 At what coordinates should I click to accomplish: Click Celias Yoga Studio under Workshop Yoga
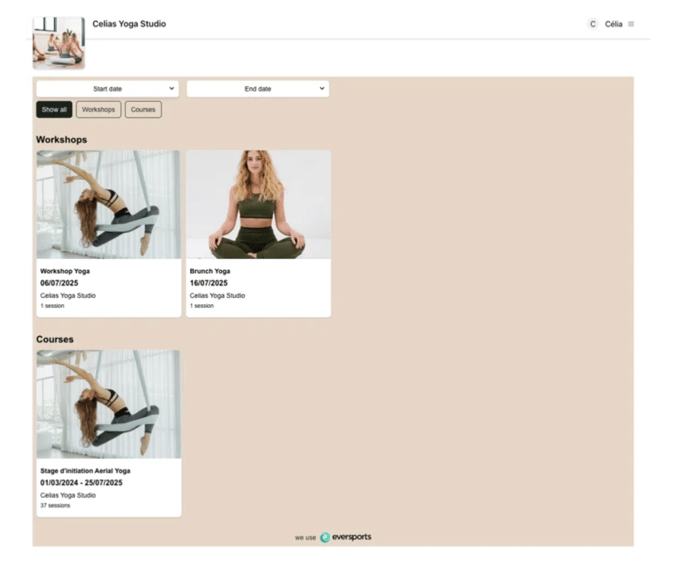click(x=68, y=296)
